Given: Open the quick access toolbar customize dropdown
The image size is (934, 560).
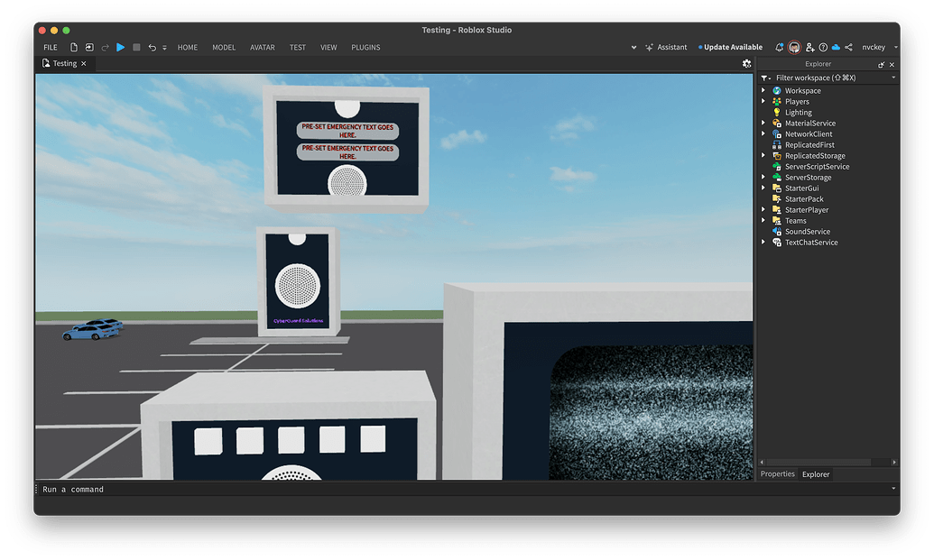Looking at the screenshot, I should [164, 48].
